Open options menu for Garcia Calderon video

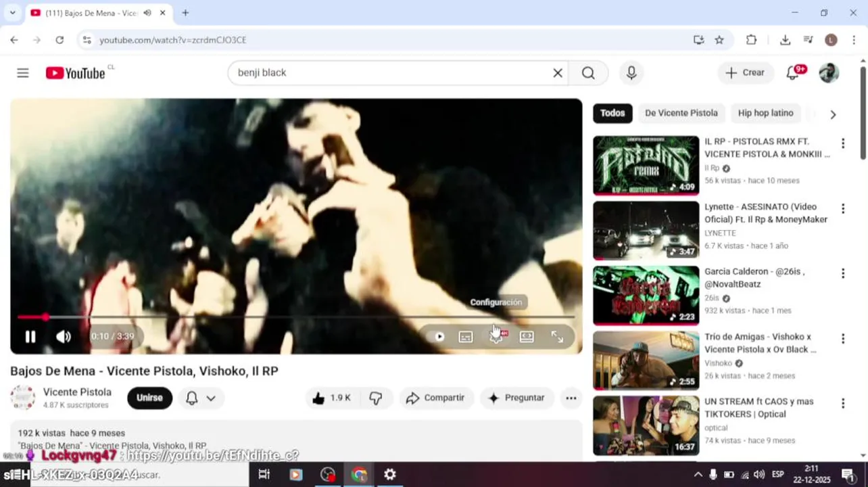843,273
